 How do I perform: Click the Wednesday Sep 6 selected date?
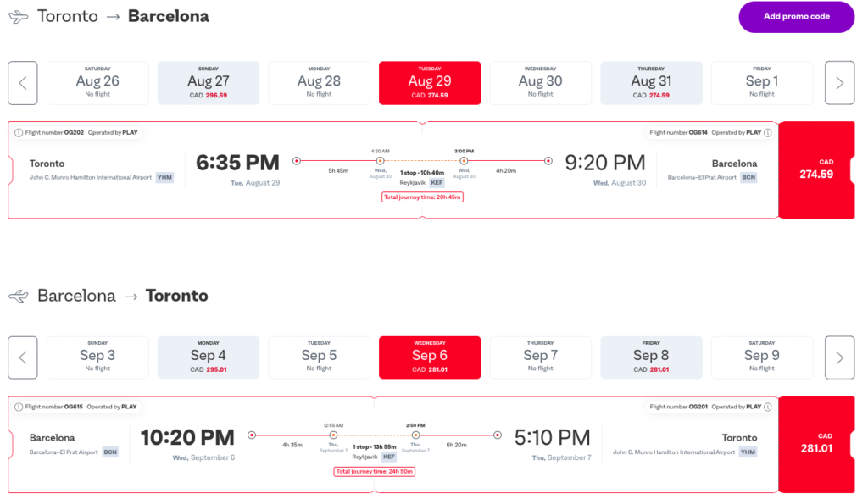430,358
